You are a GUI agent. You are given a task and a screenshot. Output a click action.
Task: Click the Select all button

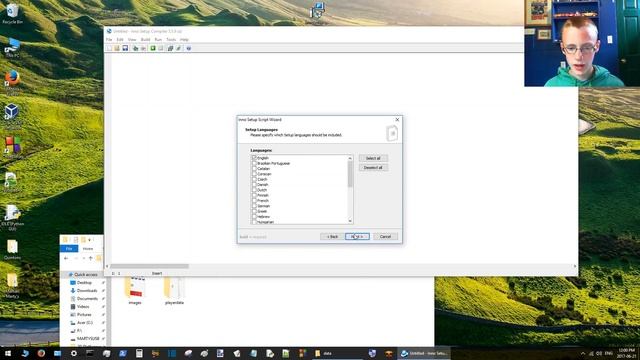(x=373, y=158)
